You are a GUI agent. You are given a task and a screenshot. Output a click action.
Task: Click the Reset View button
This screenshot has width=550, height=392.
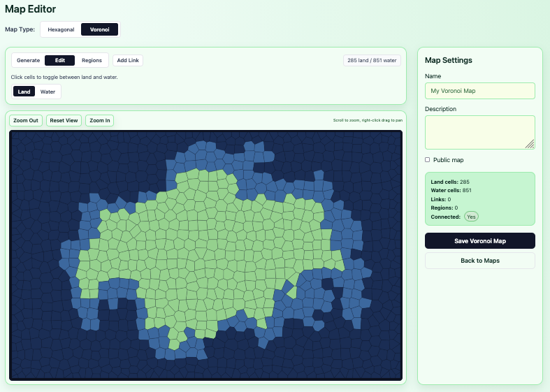tap(64, 120)
